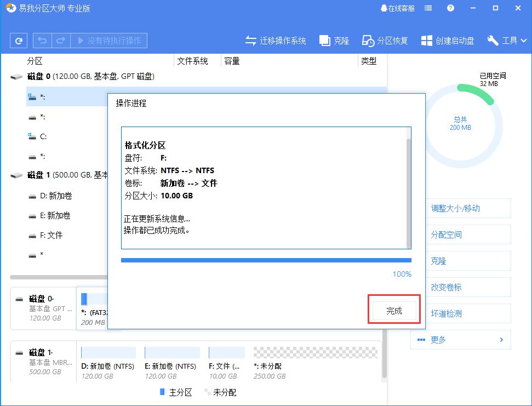Run Bad Sector Test (坏道检测)
Screen dimensions: 532x406
(460, 313)
